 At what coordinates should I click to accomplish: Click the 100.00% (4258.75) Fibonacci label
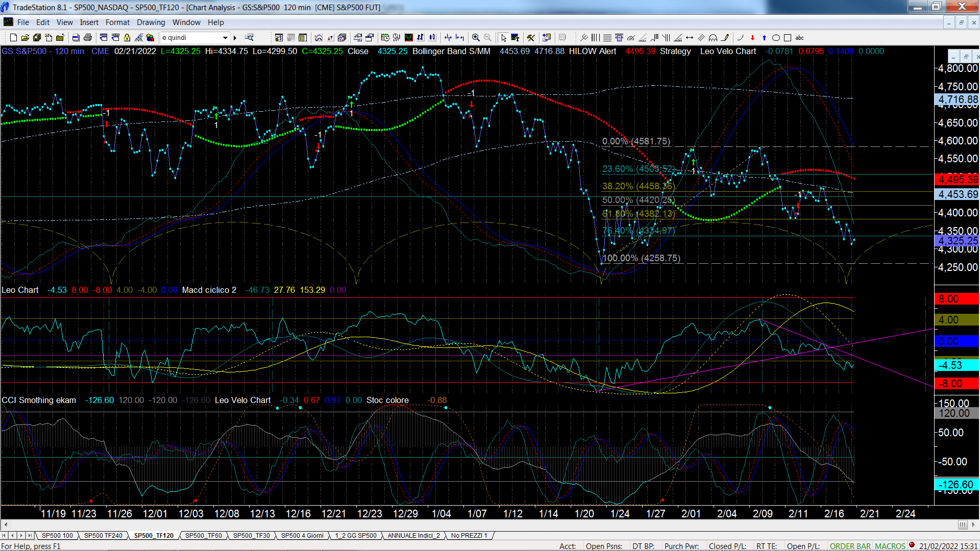click(x=641, y=258)
